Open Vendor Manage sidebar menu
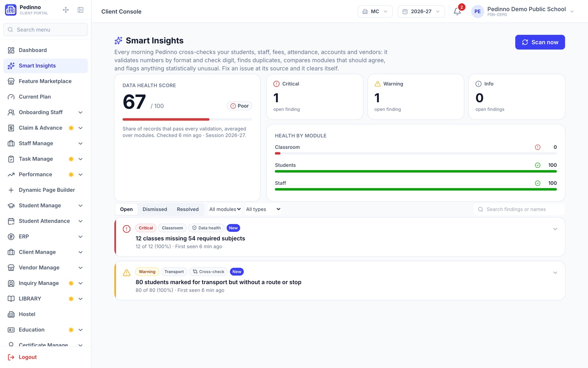Viewport: 588px width, 368px height. (x=46, y=268)
